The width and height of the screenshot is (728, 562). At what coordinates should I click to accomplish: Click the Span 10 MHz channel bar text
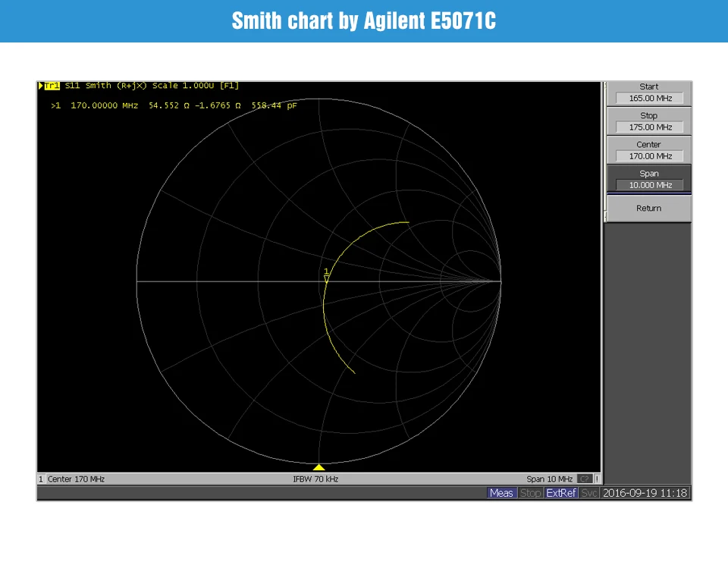click(x=549, y=479)
